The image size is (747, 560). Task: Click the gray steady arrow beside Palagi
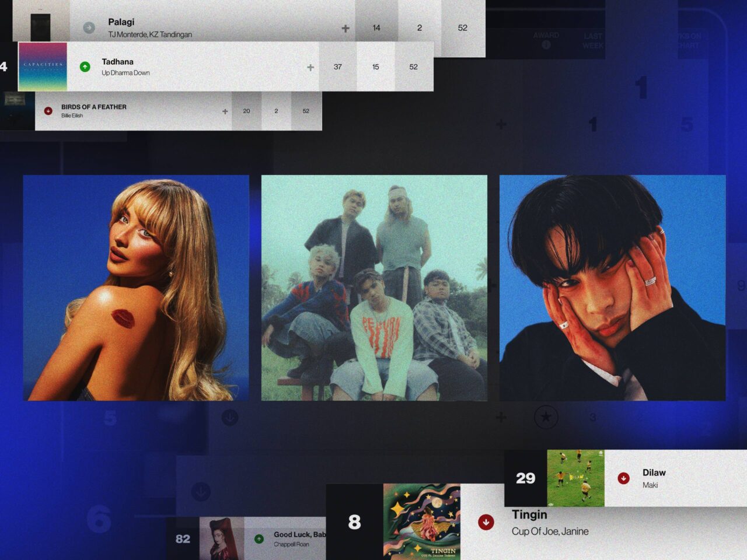point(89,27)
